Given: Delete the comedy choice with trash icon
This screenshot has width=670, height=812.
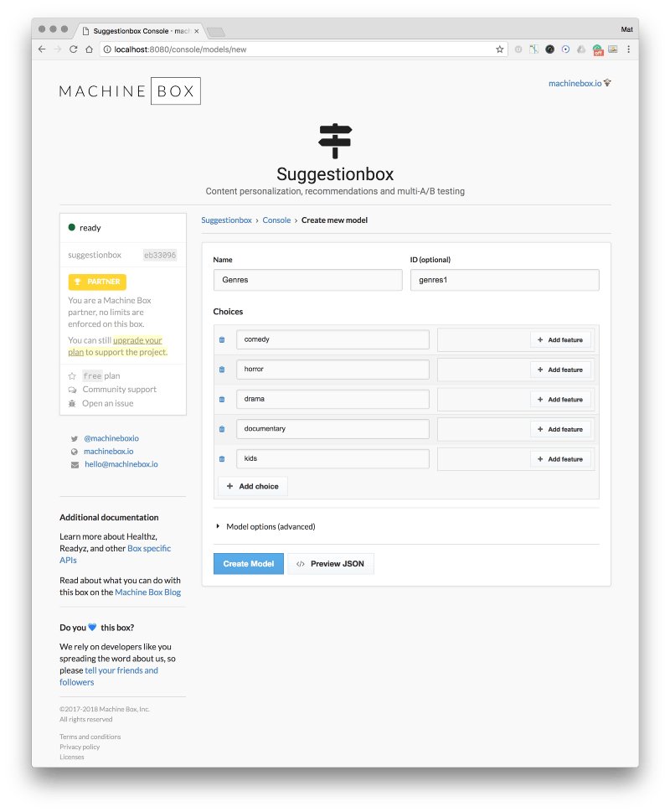Looking at the screenshot, I should coord(222,339).
